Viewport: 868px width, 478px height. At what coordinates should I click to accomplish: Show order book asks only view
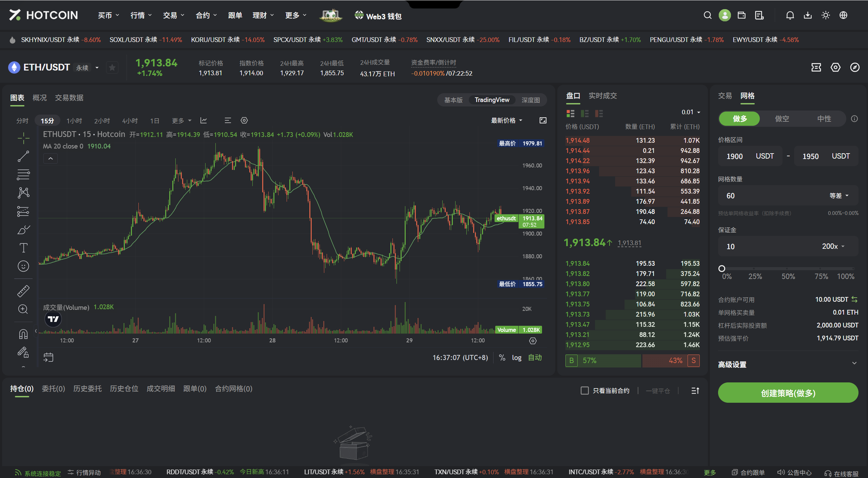coord(599,114)
